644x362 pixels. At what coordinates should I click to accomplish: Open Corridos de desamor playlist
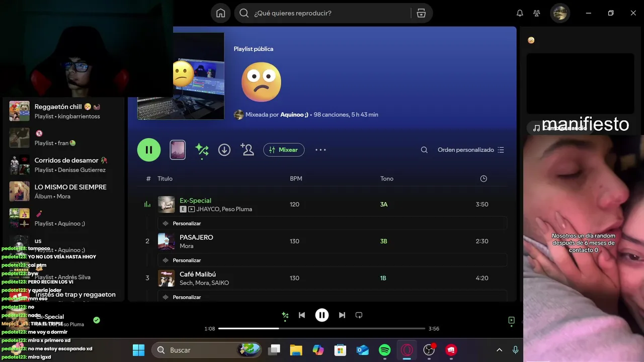pyautogui.click(x=64, y=165)
